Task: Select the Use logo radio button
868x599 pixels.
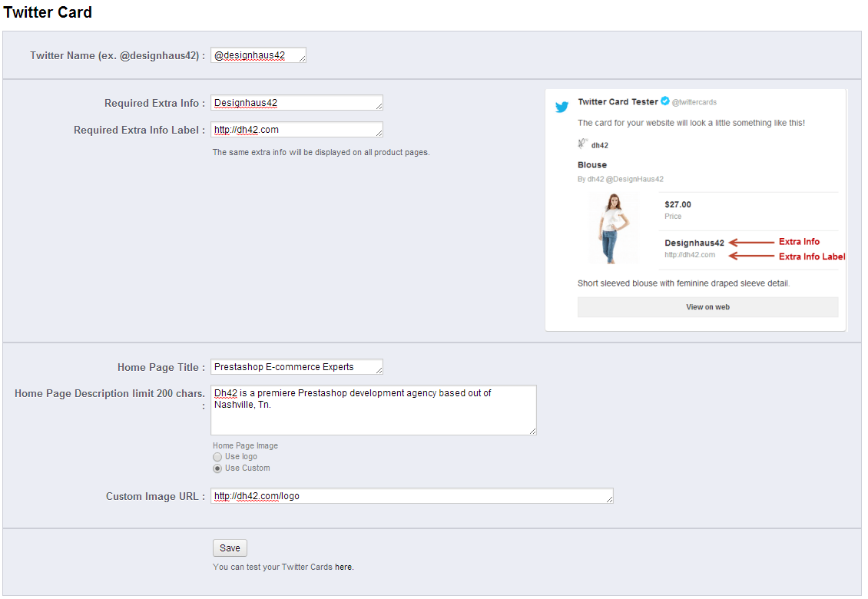Action: tap(217, 457)
